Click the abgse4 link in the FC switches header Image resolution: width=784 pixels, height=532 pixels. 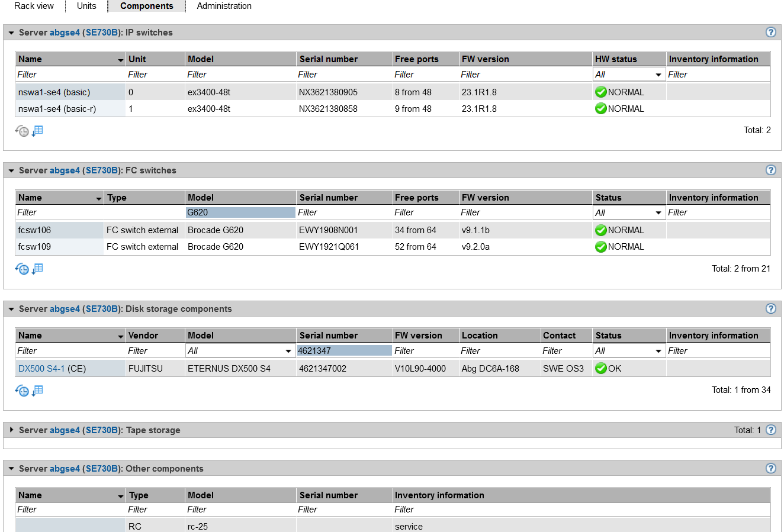coord(65,170)
